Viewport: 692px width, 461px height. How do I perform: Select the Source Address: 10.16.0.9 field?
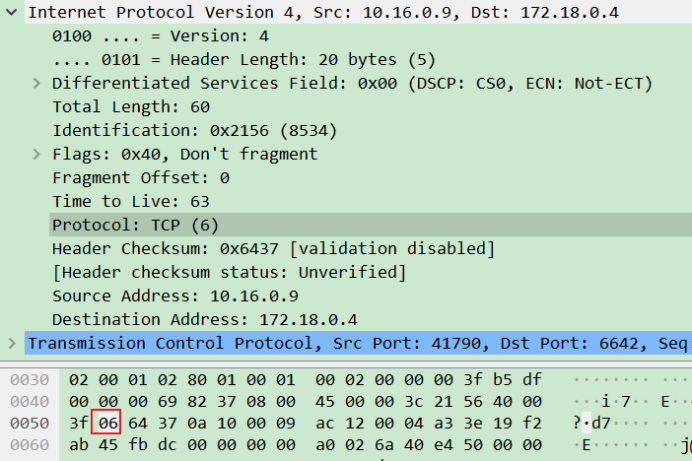tap(175, 296)
